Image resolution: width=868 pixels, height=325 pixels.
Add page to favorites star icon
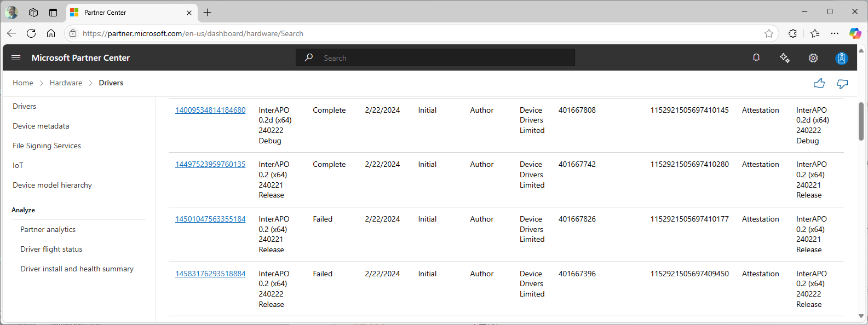[x=769, y=33]
